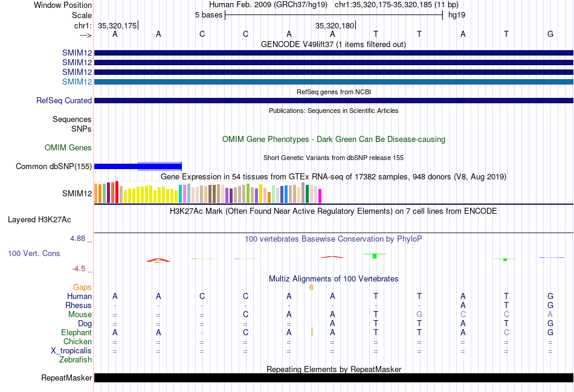Click the 35,320,175 position marker
Screen dimensions: 574x392
117,25
